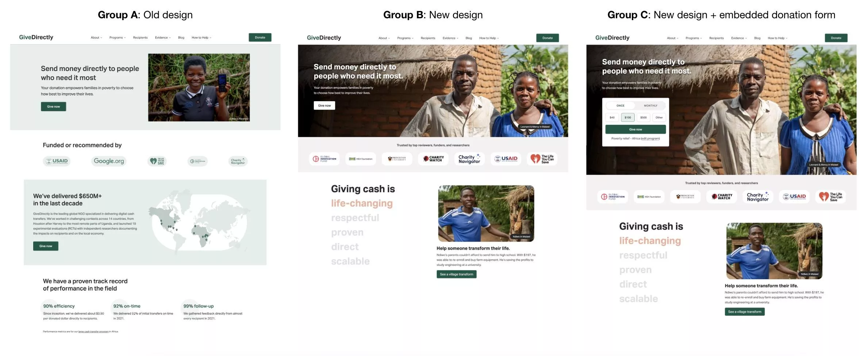Select the $500 donation amount
Viewport: 868px width, 356px height.
[x=644, y=117]
